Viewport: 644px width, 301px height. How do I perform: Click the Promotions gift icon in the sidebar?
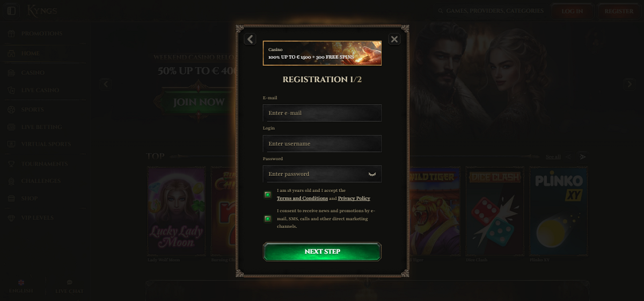11,34
